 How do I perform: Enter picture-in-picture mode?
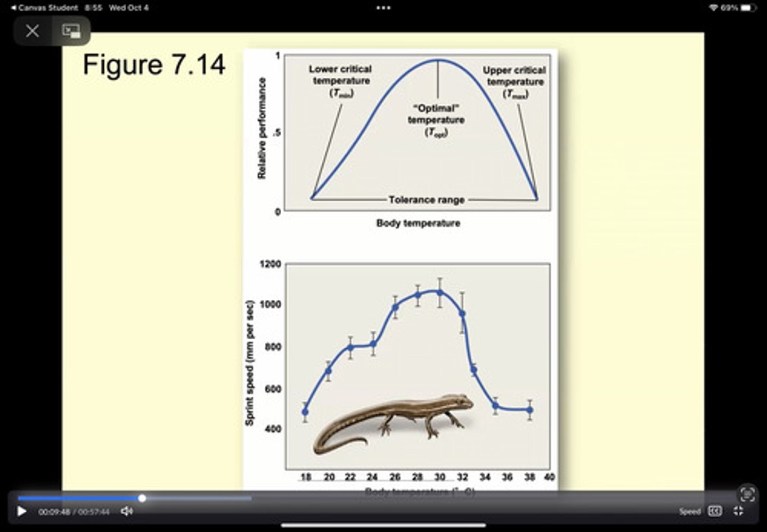[71, 31]
